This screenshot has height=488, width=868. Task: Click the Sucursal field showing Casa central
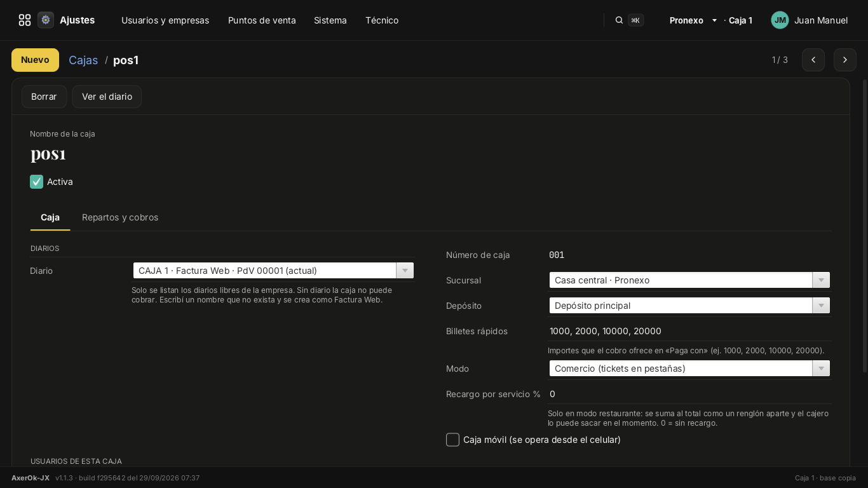[681, 280]
